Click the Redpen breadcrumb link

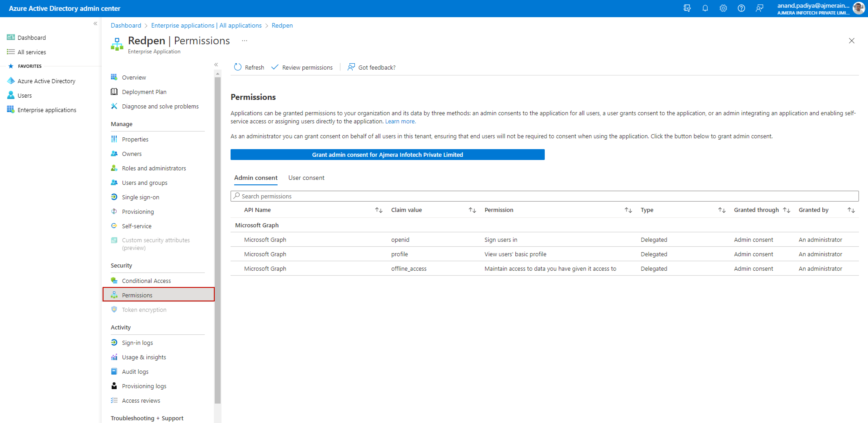pyautogui.click(x=282, y=25)
